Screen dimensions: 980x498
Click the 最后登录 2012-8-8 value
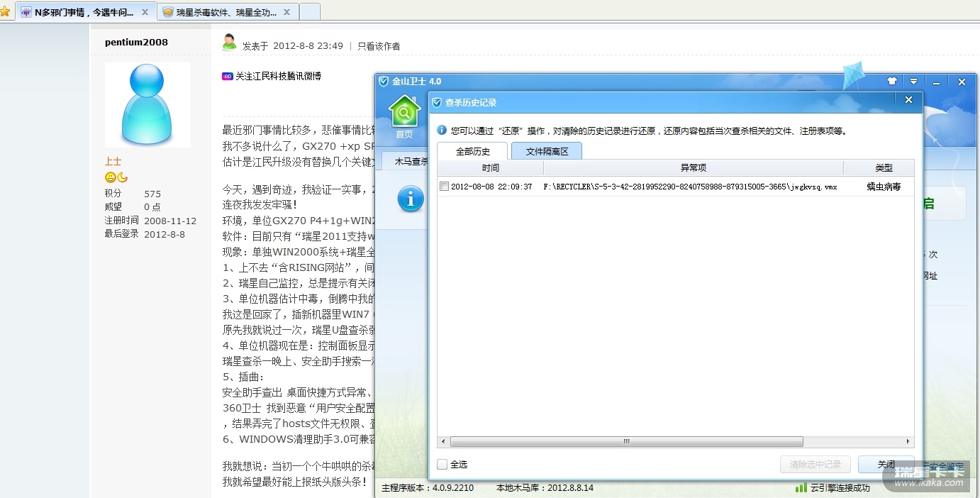[165, 234]
